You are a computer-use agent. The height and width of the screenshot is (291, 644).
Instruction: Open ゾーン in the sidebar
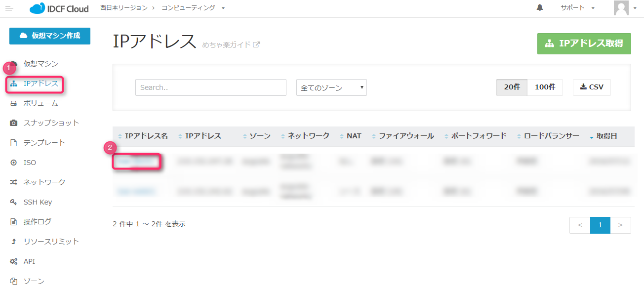pyautogui.click(x=34, y=281)
